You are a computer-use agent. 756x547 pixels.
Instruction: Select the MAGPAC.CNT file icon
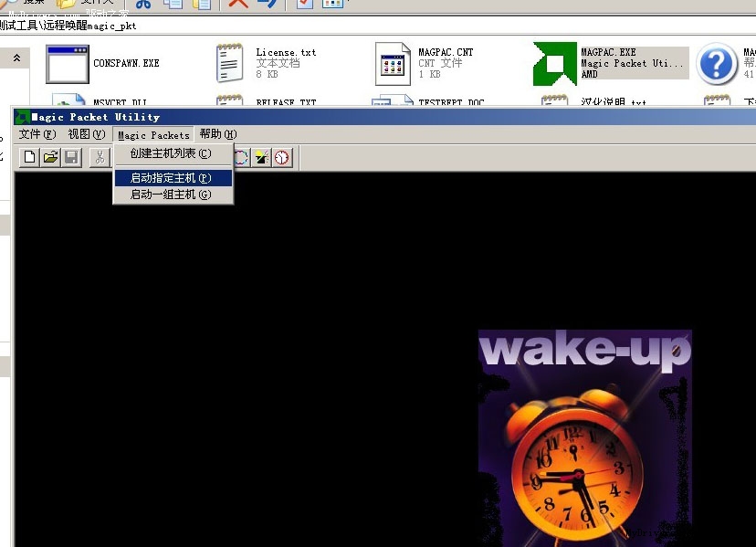393,64
